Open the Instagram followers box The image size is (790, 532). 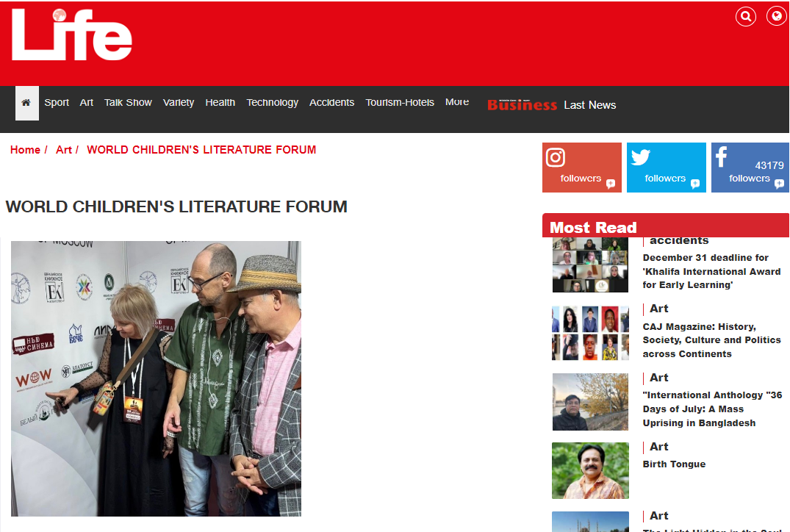(x=582, y=168)
